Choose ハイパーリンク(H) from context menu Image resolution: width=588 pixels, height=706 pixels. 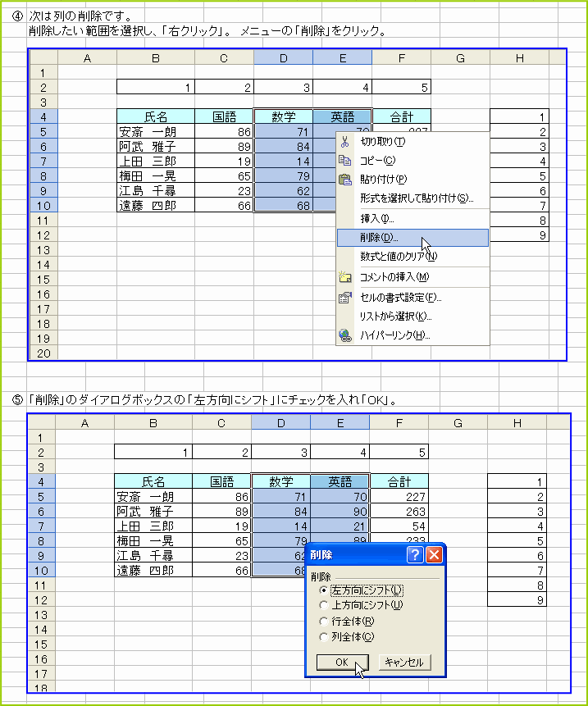pos(413,335)
